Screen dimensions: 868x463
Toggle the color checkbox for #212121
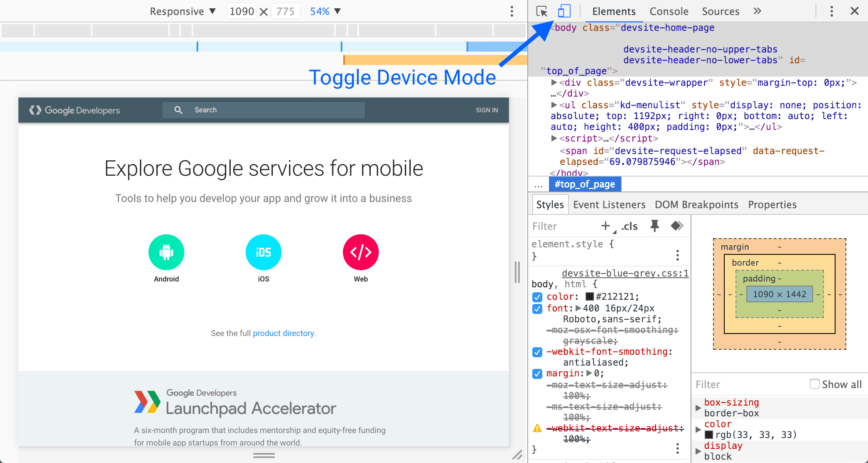pos(537,296)
